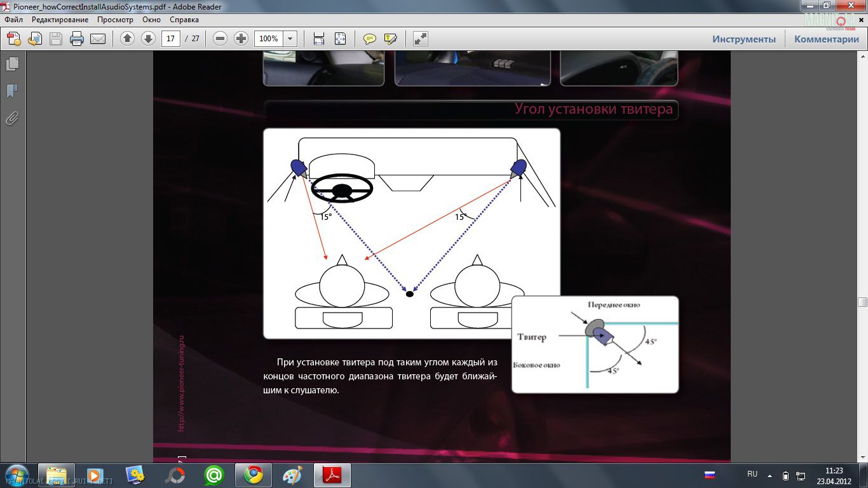
Task: Open Mail.ru Agent @ icon in the taskbar
Action: click(x=214, y=475)
